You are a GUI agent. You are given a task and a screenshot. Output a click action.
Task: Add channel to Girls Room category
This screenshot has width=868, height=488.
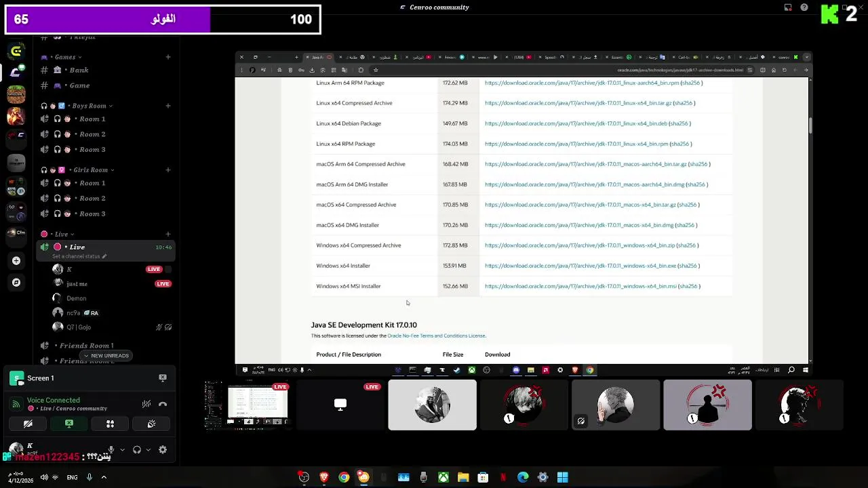[168, 170]
